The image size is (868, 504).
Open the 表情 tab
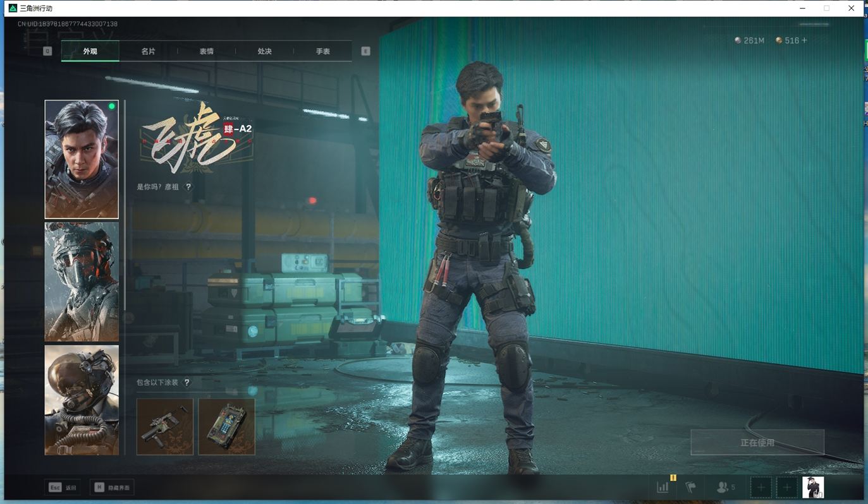206,51
